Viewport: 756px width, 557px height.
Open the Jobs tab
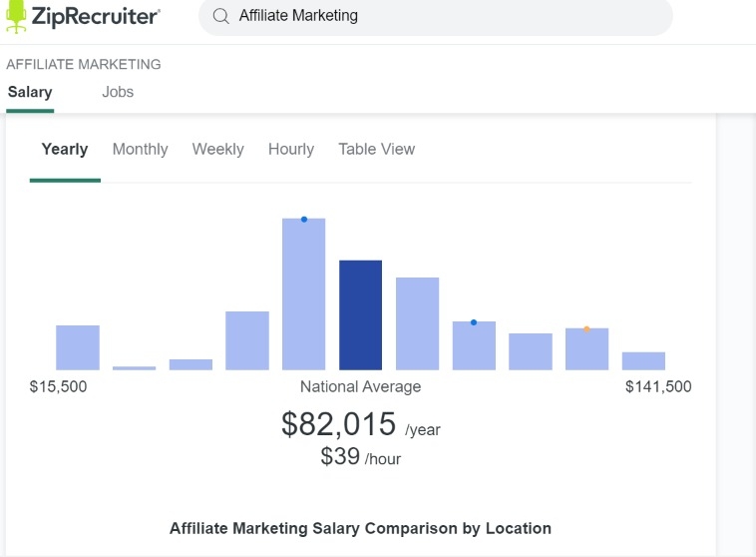click(x=118, y=92)
